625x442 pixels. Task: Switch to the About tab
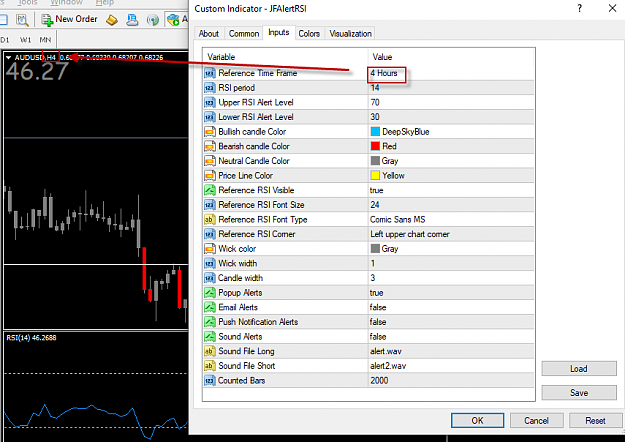(x=209, y=34)
